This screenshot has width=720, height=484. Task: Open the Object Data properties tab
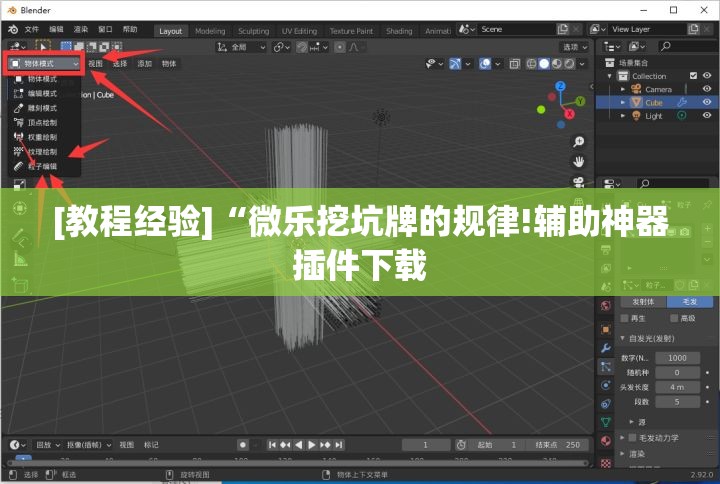(x=606, y=422)
